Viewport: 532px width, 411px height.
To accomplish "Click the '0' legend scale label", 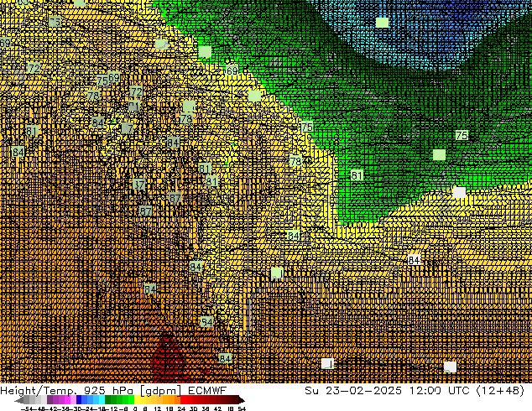I will point(135,408).
